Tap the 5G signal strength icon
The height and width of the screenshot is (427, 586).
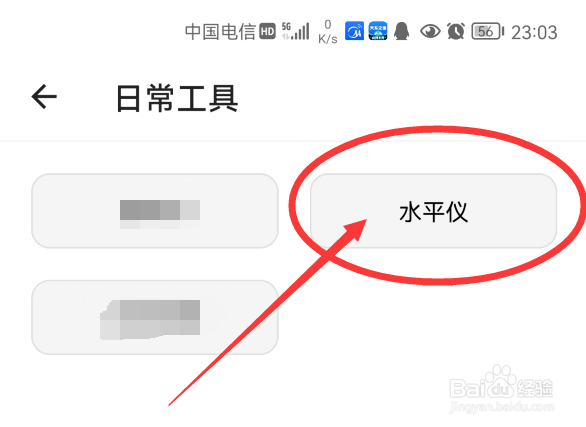[296, 31]
